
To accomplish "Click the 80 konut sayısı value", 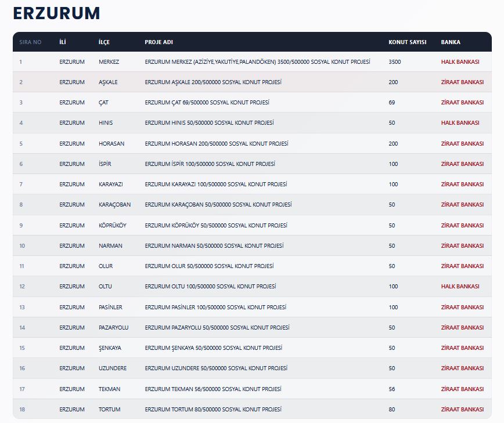I will [391, 410].
